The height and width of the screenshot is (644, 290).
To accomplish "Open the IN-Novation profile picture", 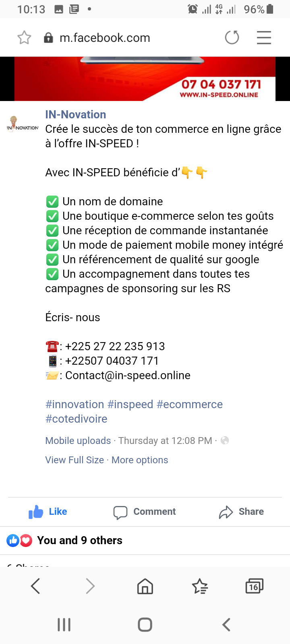I will pyautogui.click(x=23, y=124).
